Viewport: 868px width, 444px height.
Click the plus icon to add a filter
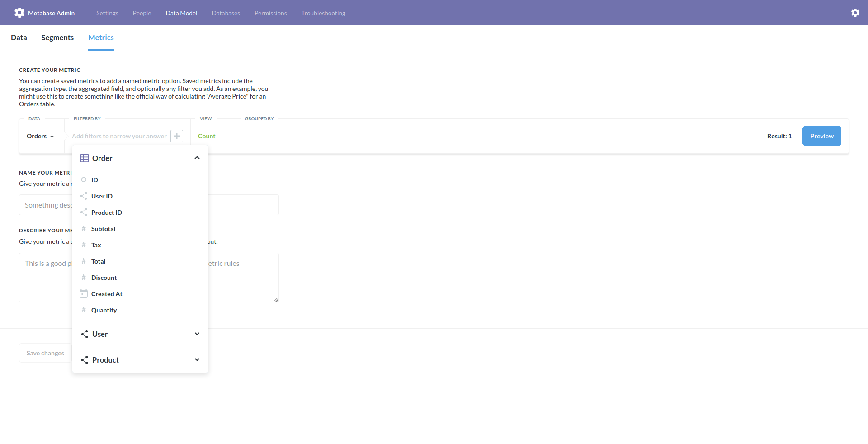pos(177,136)
